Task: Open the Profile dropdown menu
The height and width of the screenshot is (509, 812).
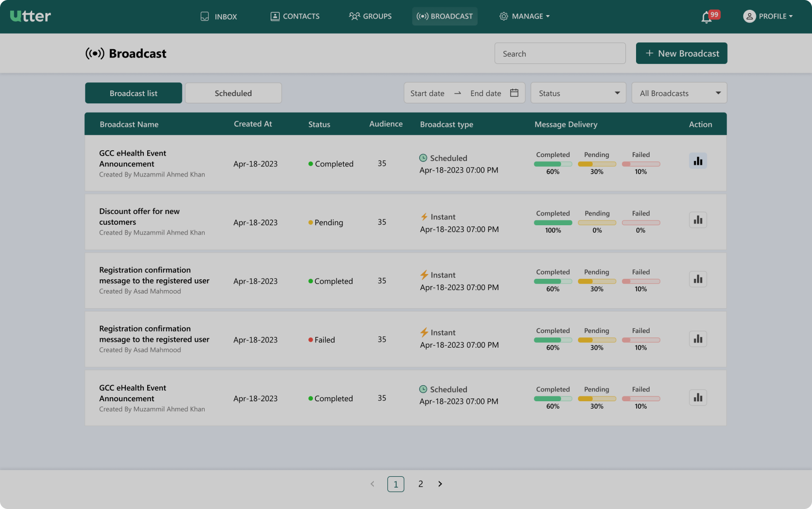Action: coord(768,16)
